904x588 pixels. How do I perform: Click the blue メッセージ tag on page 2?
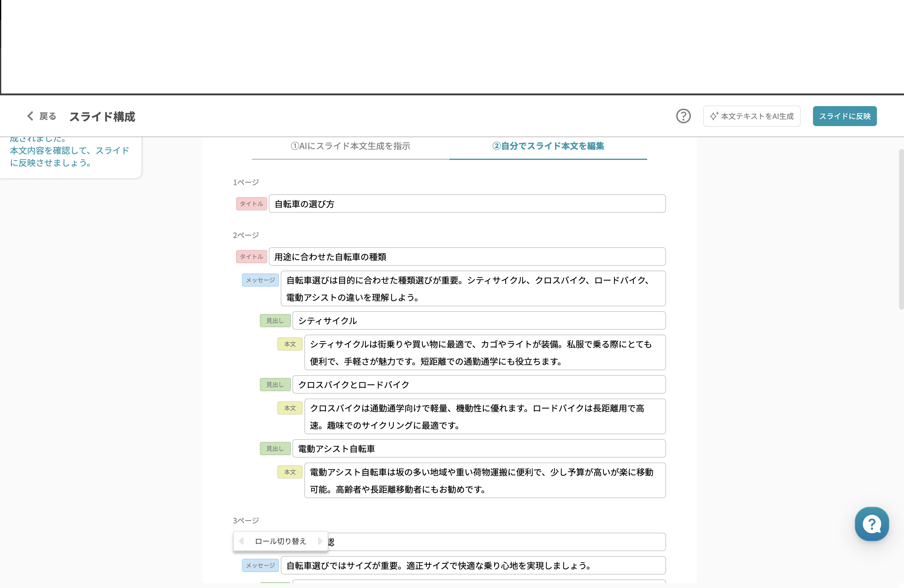[260, 280]
